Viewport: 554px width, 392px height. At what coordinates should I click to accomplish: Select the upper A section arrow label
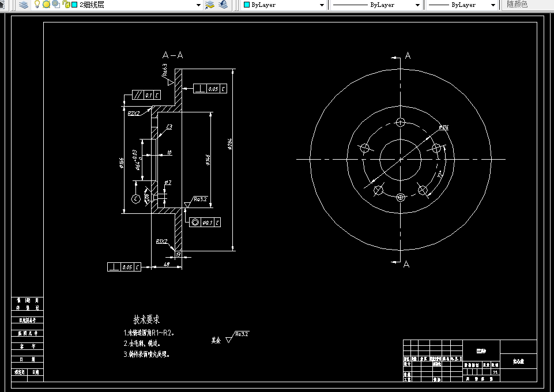[408, 55]
